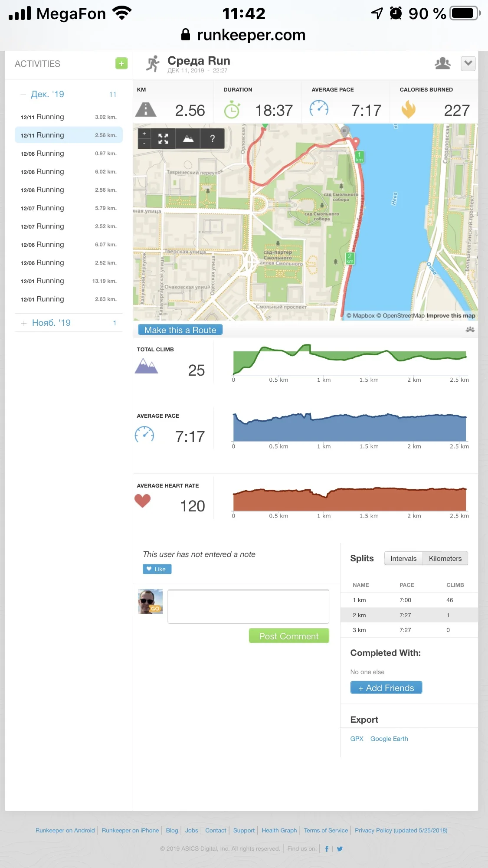488x868 pixels.
Task: Open Contact footer link
Action: pos(216,830)
